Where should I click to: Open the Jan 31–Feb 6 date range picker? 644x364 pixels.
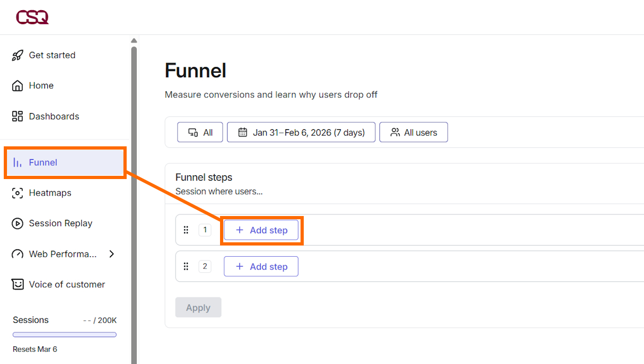pyautogui.click(x=301, y=132)
